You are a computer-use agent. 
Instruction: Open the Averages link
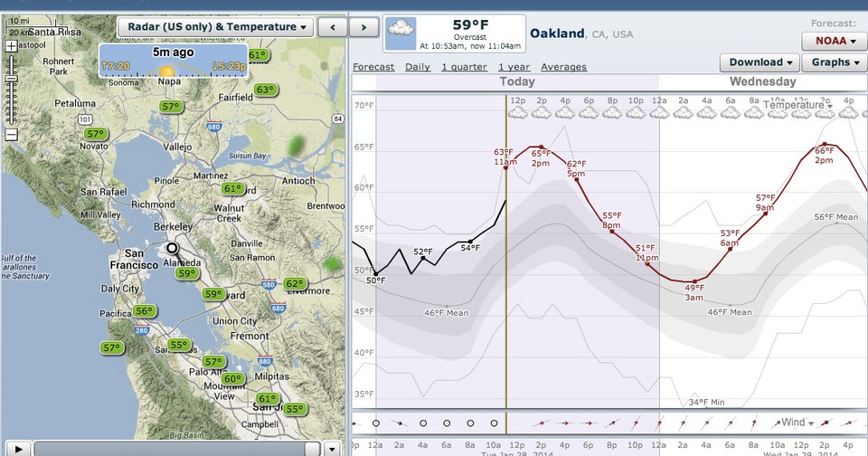click(x=563, y=67)
